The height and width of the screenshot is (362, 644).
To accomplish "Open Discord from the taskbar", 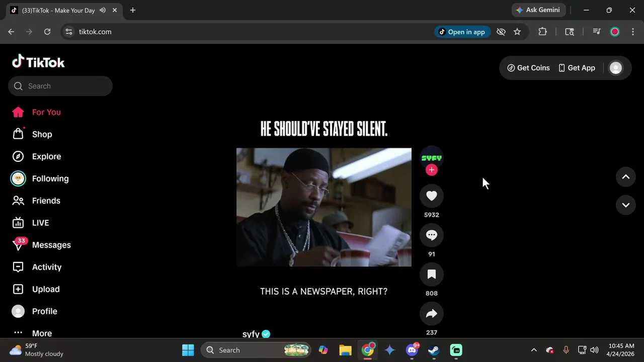I will pos(412,350).
